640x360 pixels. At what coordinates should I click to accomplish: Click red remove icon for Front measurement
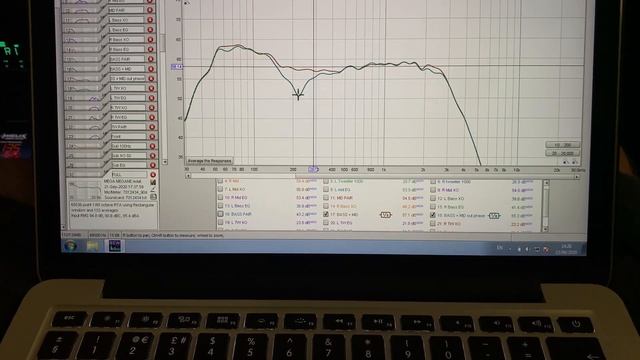click(x=152, y=136)
